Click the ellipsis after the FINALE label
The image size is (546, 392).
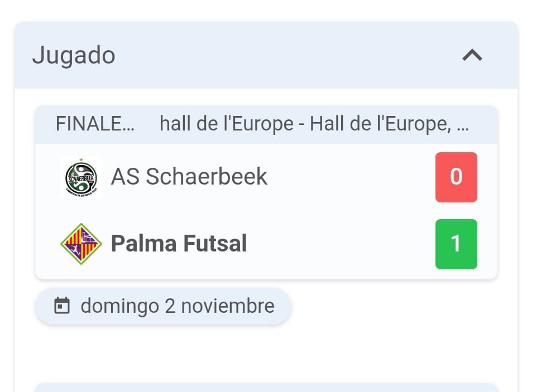128,126
